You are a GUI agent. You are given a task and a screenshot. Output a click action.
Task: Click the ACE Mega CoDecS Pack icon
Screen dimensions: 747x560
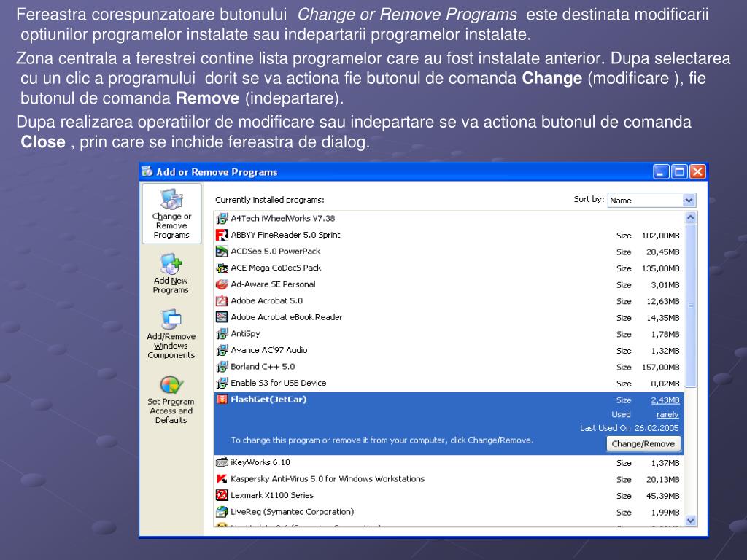[x=222, y=268]
